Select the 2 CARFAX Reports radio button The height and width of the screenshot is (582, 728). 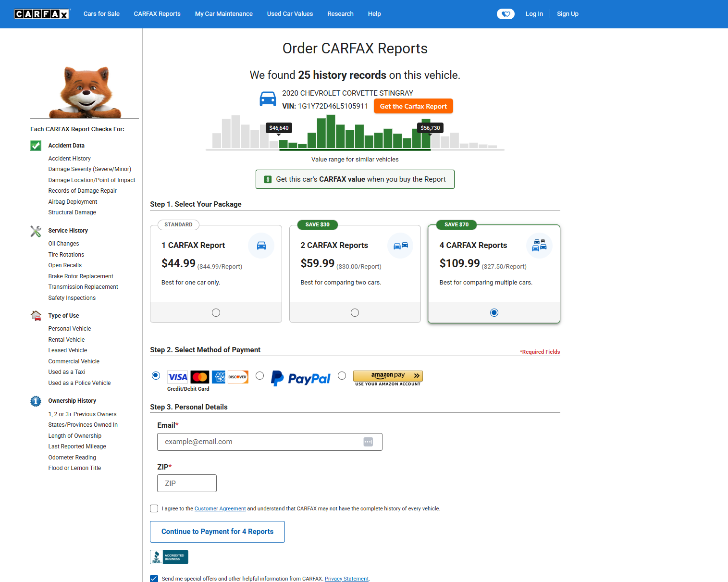[355, 313]
